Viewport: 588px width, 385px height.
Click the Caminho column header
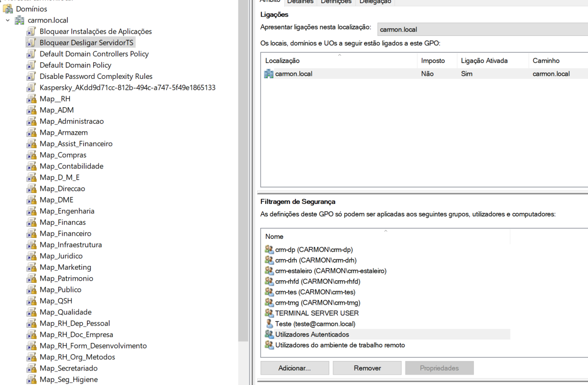pos(559,61)
